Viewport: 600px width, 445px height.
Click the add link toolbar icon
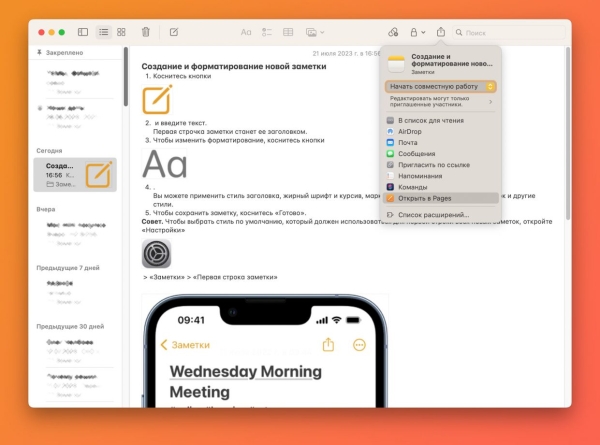393,33
